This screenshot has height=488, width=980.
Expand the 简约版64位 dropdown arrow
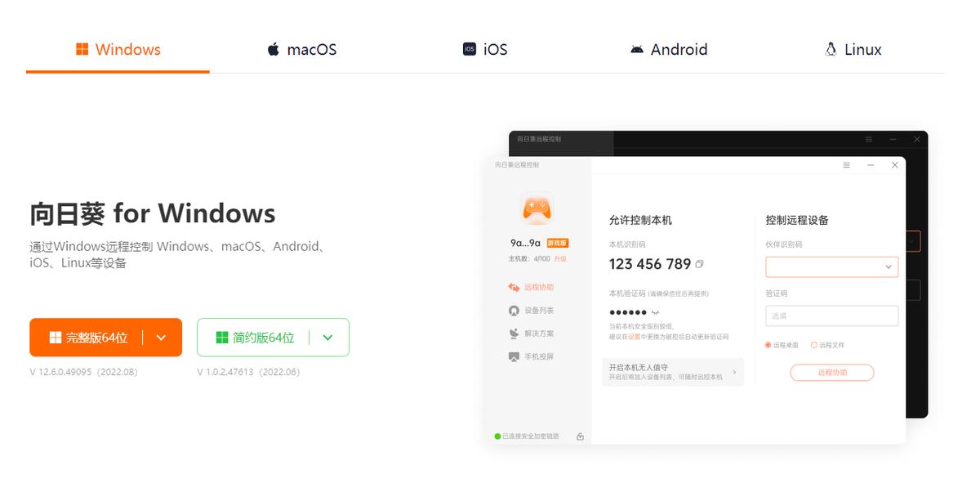[328, 338]
